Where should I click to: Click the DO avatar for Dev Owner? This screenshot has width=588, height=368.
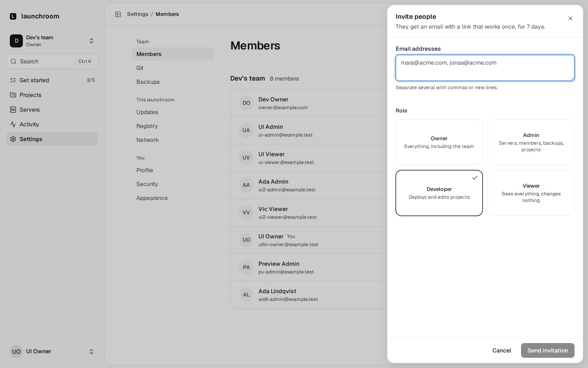246,103
